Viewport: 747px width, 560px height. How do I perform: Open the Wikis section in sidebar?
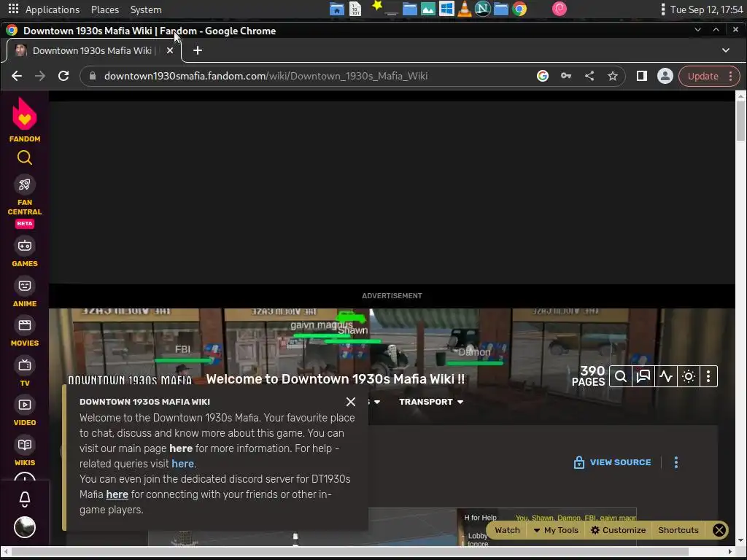[25, 451]
